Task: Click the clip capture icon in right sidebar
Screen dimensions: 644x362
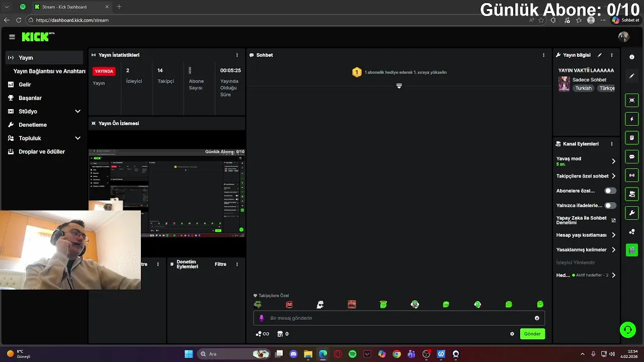Action: click(632, 100)
